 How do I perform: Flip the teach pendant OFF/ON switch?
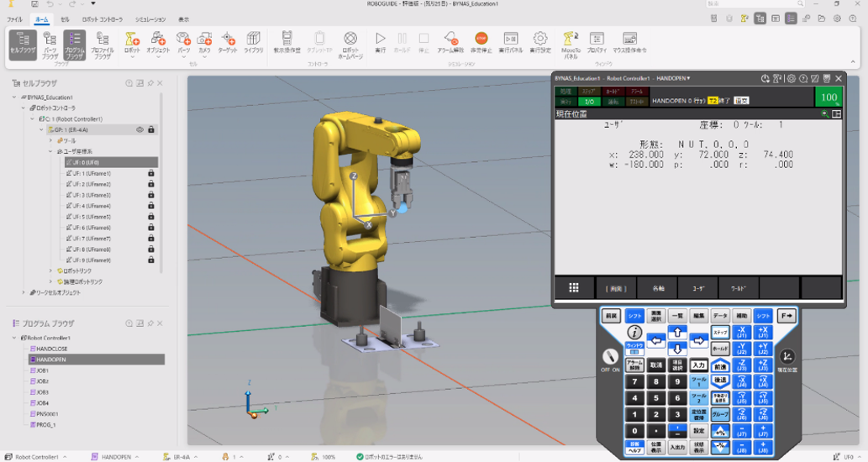pos(612,358)
